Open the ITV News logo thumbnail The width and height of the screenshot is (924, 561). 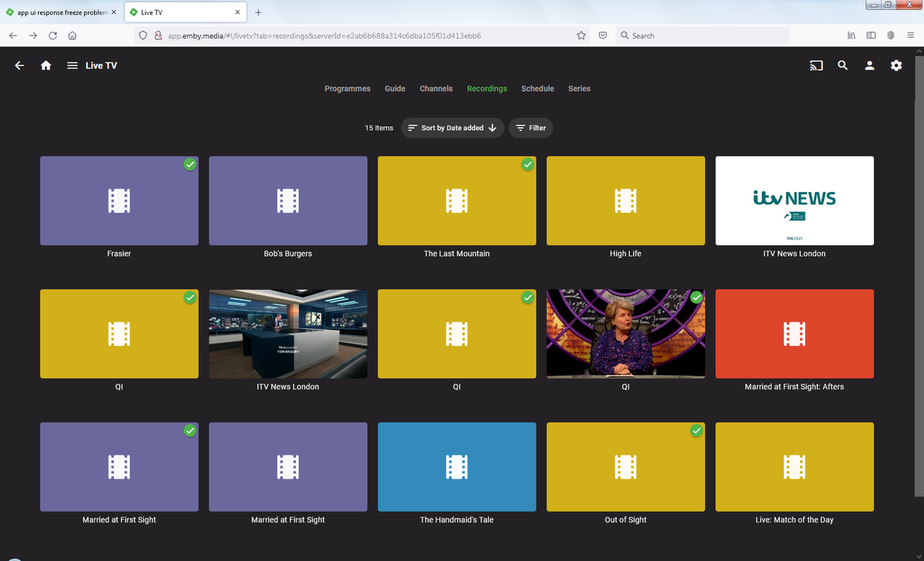pyautogui.click(x=794, y=200)
